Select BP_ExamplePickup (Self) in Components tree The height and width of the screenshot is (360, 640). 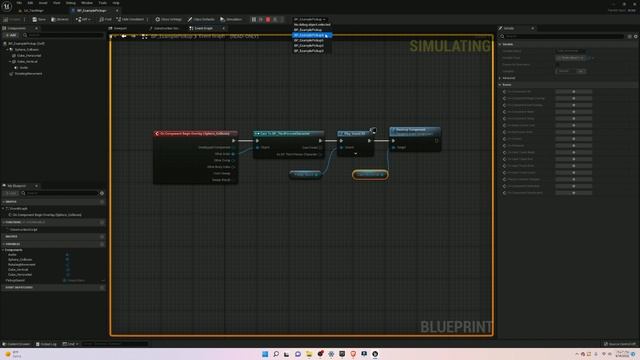[x=26, y=43]
